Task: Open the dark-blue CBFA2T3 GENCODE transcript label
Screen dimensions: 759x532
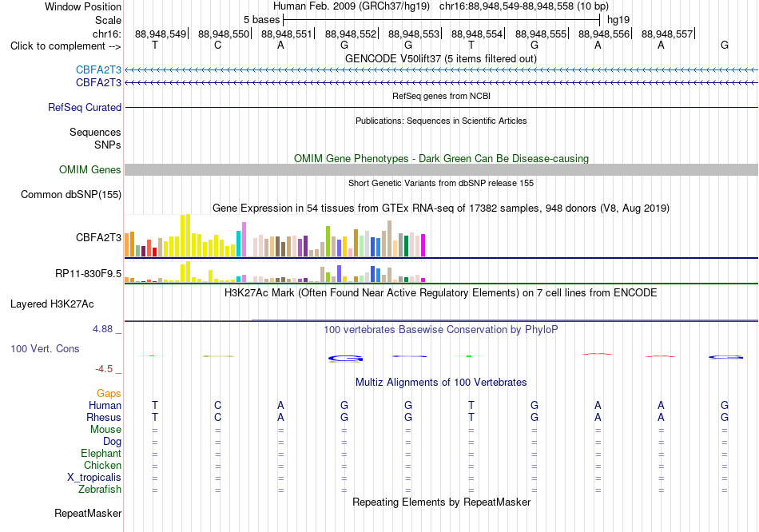Action: [x=98, y=83]
